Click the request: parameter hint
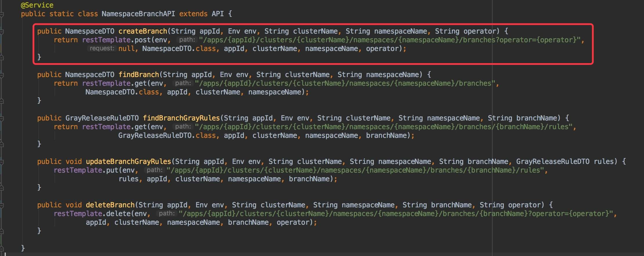Viewport: 644px width, 256px height. 102,48
